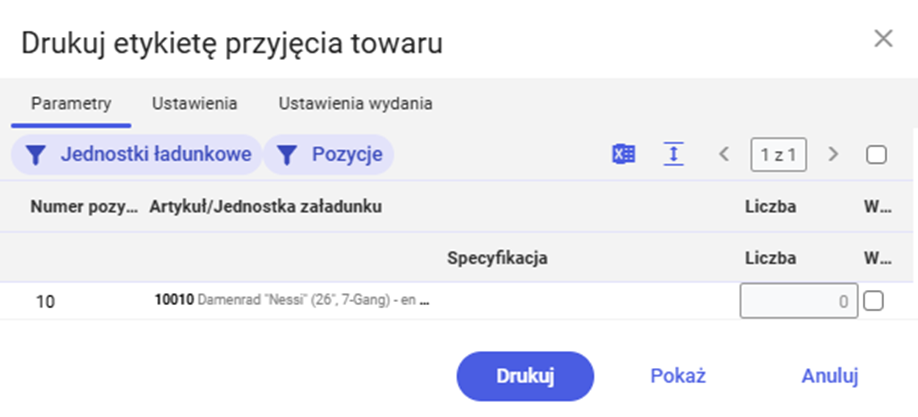Click Anuluj to cancel
Image resolution: width=918 pixels, height=417 pixels.
(830, 376)
